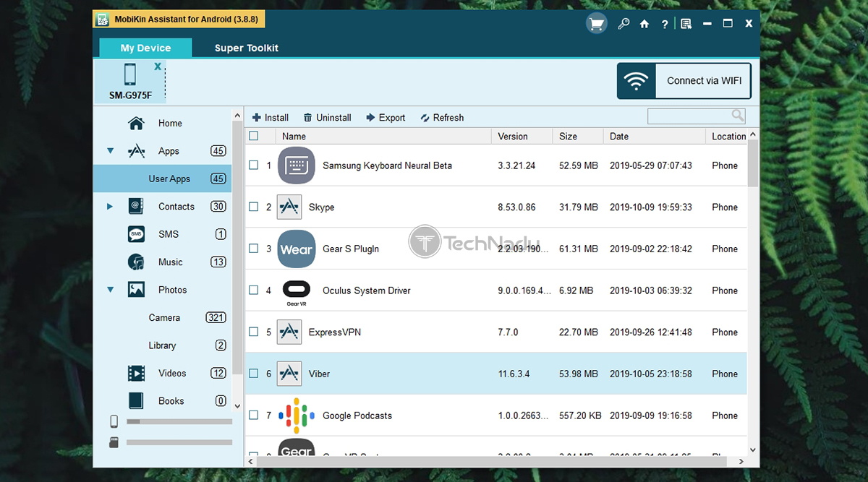This screenshot has height=482, width=868.
Task: Click the SD card storage icon
Action: pyautogui.click(x=114, y=442)
